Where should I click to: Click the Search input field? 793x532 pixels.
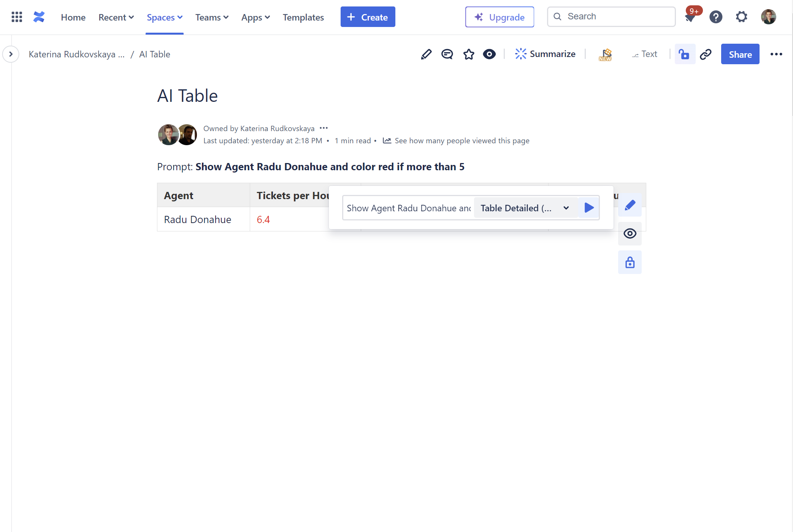coord(618,17)
